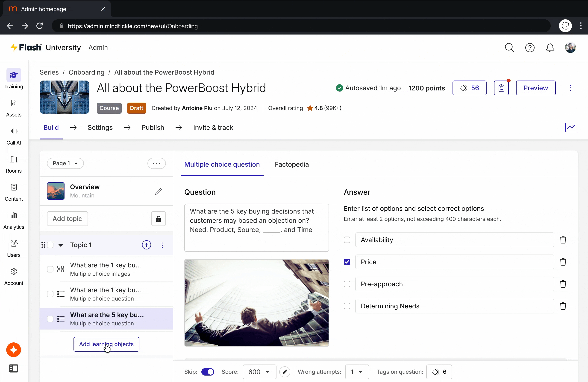The image size is (588, 382).
Task: Delete the Pre-approach answer option
Action: [563, 284]
